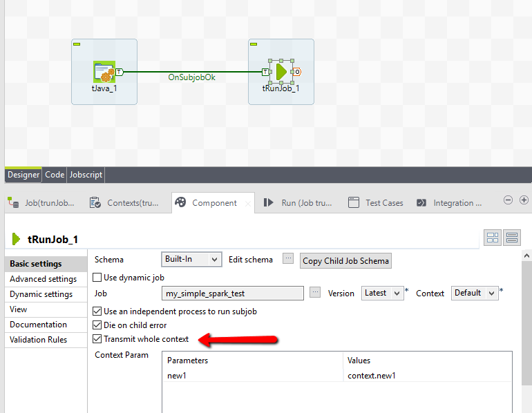
Task: Open the Contexts view tab
Action: (124, 203)
